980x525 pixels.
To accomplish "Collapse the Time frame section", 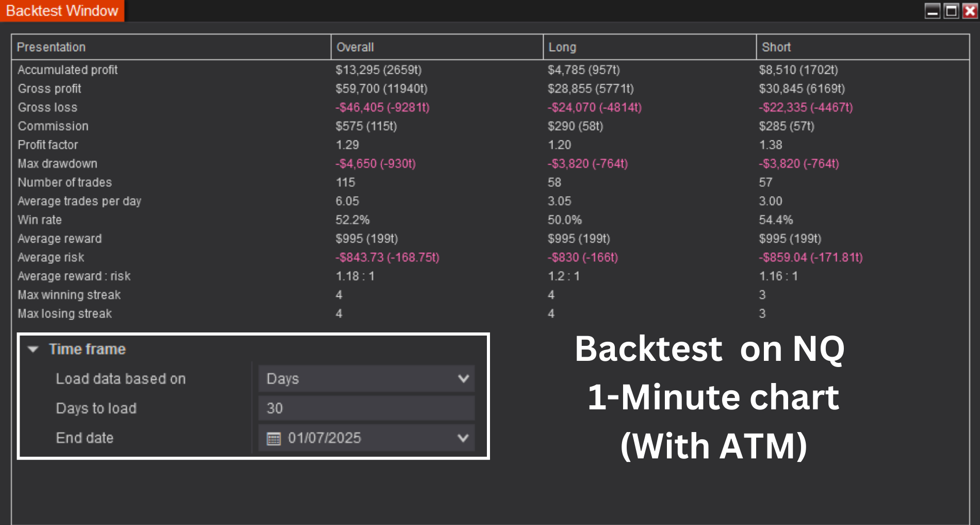I will 34,349.
